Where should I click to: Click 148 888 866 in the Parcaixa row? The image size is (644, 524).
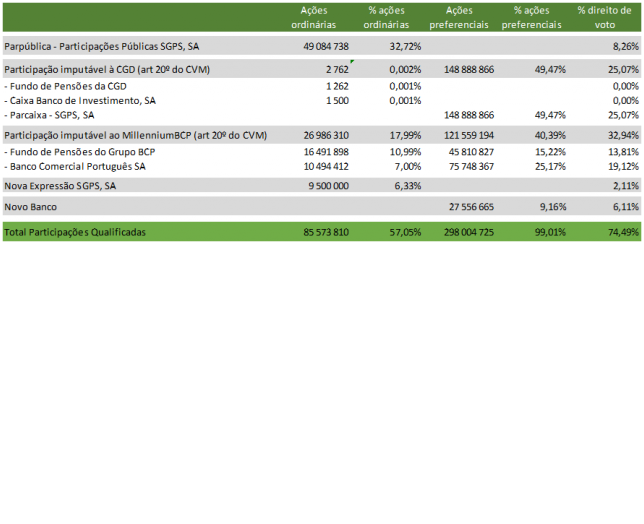tap(469, 115)
